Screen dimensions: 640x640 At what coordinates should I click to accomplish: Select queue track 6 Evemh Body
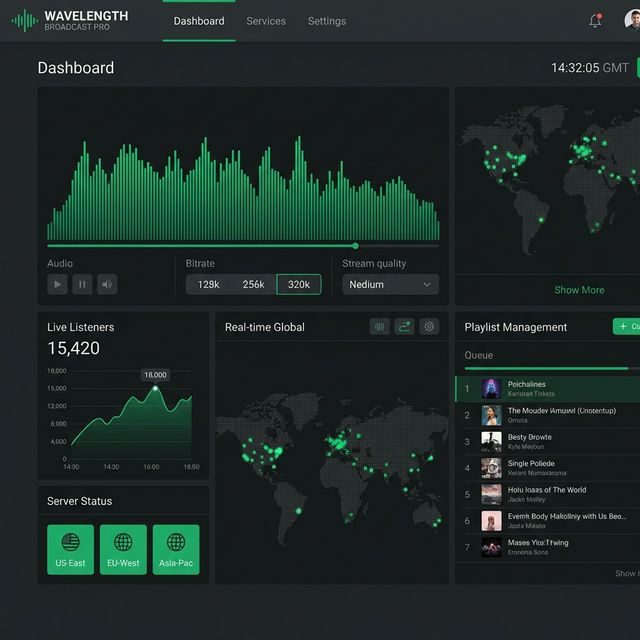click(x=547, y=521)
